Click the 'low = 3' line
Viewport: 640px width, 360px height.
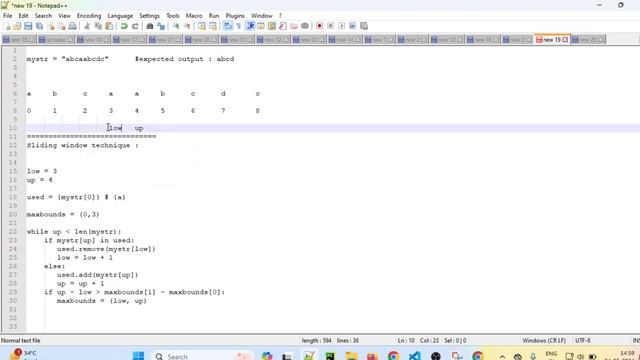(42, 171)
